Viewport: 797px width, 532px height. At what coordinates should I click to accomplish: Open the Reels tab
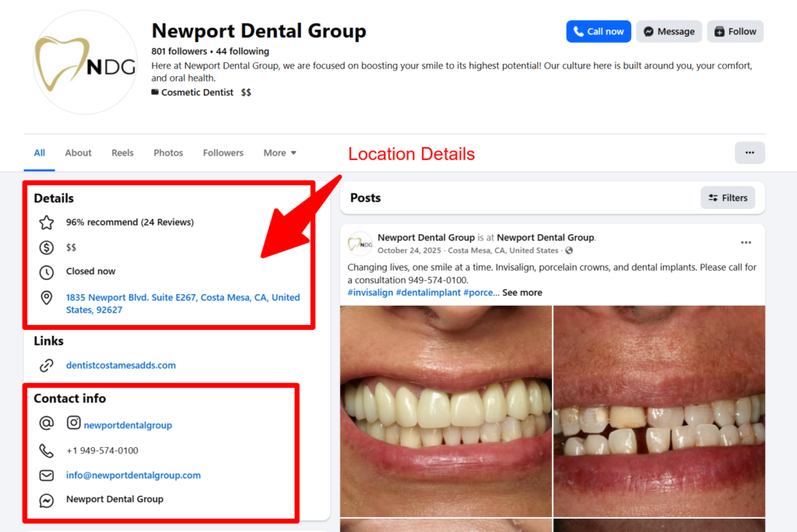pyautogui.click(x=122, y=153)
